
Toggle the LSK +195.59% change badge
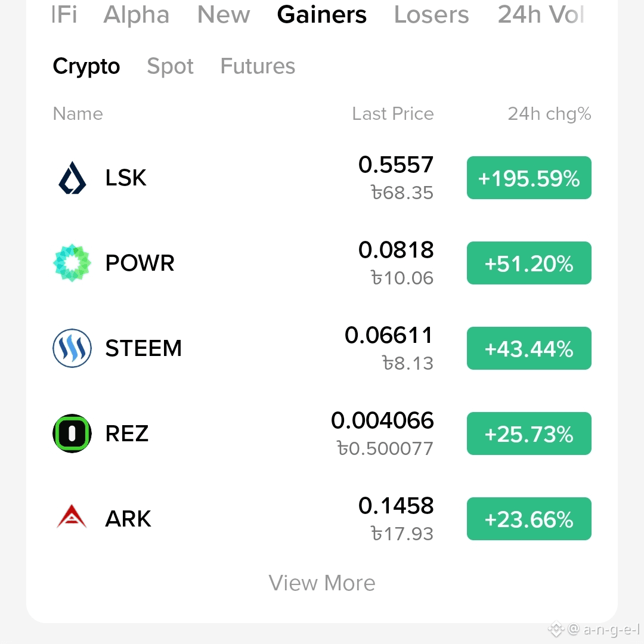[529, 178]
